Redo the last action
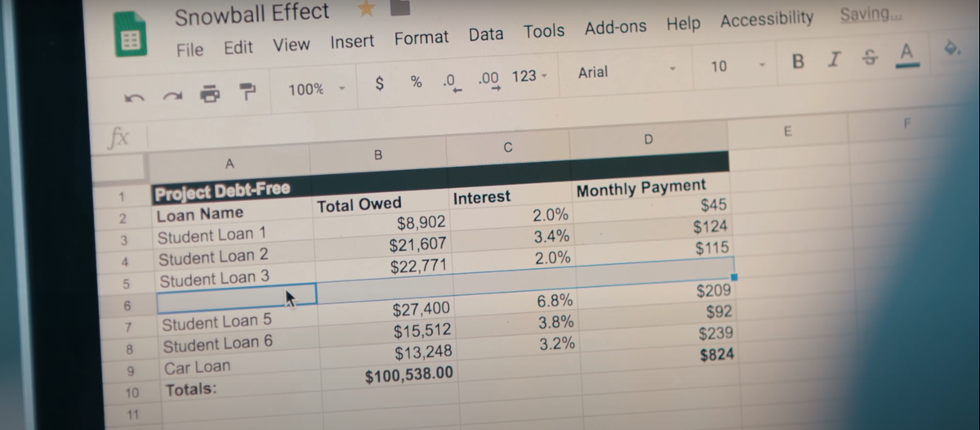Viewport: 980px width, 430px height. pyautogui.click(x=171, y=96)
